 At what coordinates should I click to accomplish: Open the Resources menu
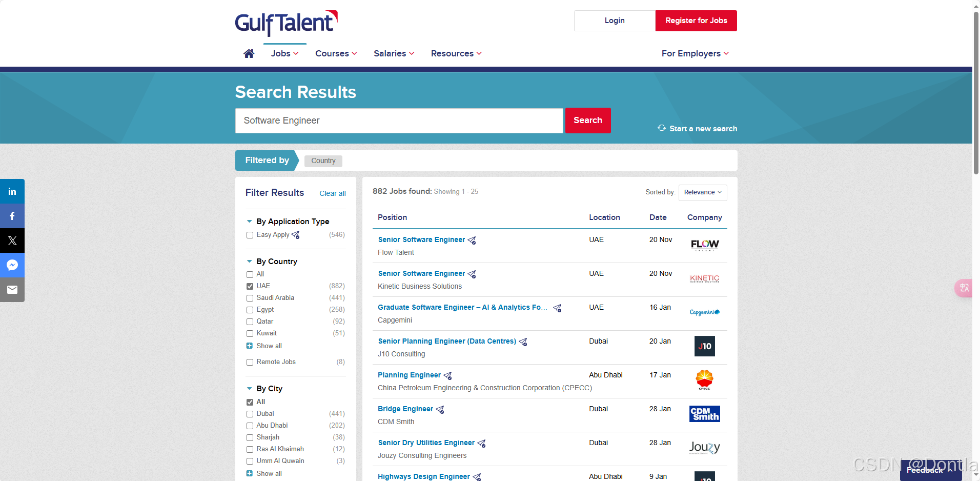pos(456,53)
